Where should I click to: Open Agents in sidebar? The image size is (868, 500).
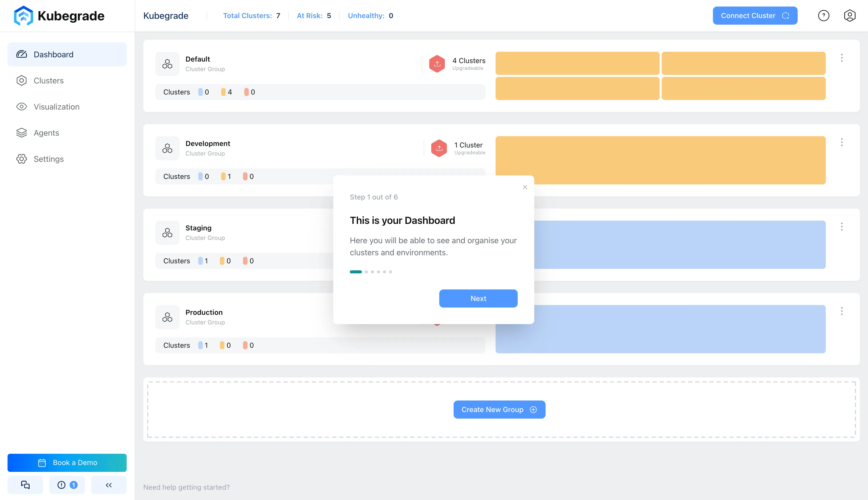67,133
